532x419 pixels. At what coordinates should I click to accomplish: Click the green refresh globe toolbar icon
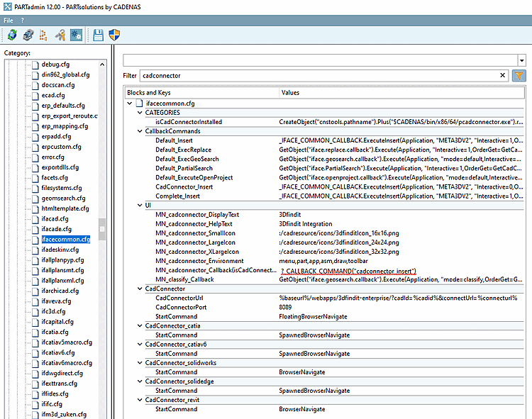(12, 35)
